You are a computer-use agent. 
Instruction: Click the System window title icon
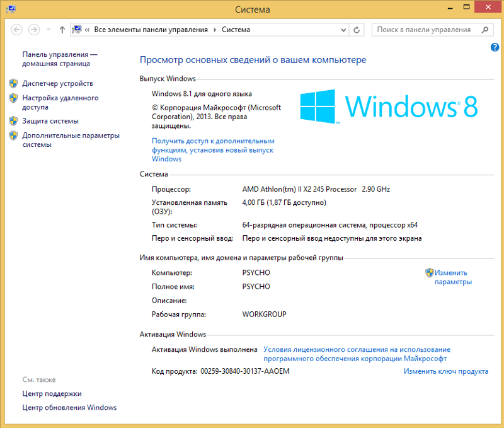[11, 9]
